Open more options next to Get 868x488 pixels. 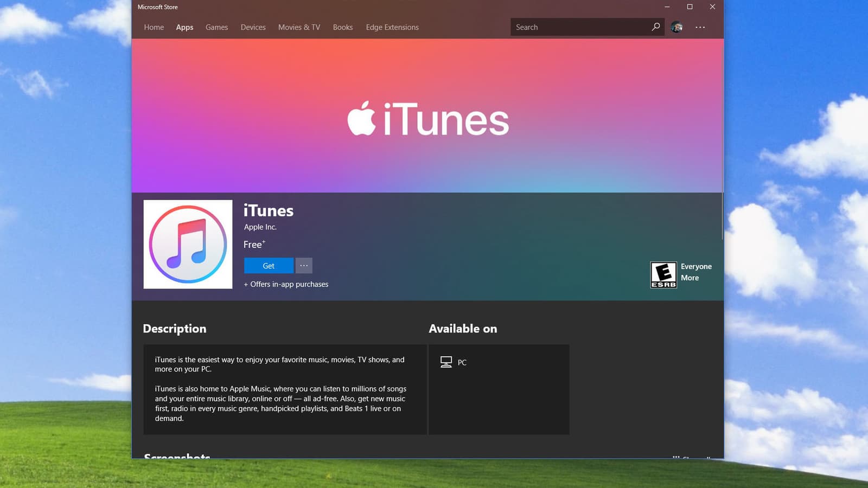[304, 266]
